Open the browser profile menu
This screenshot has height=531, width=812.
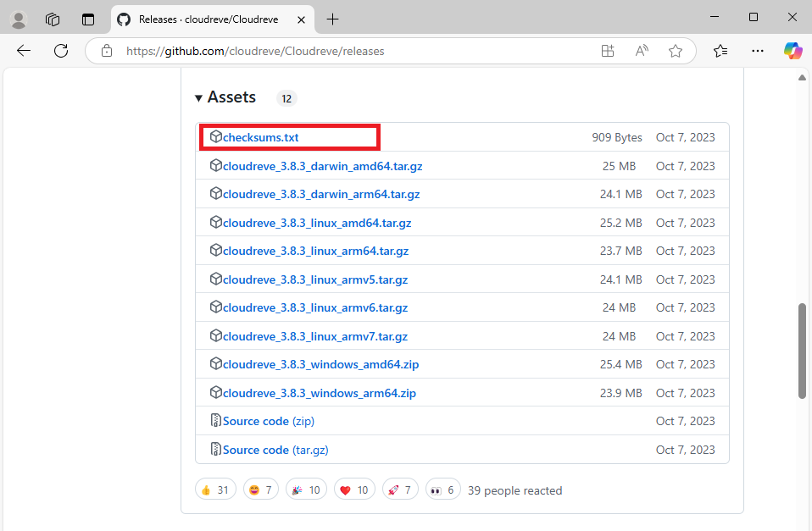19,19
